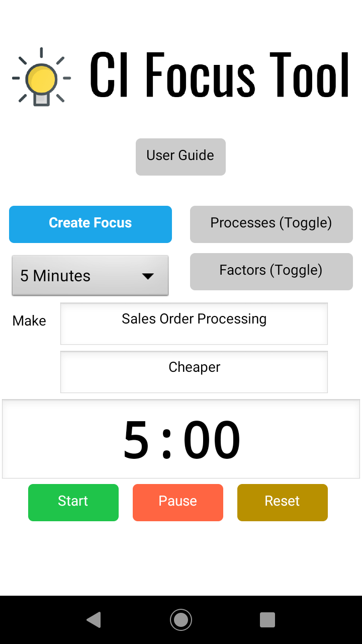Click the timer's minutes digit 5

click(136, 440)
